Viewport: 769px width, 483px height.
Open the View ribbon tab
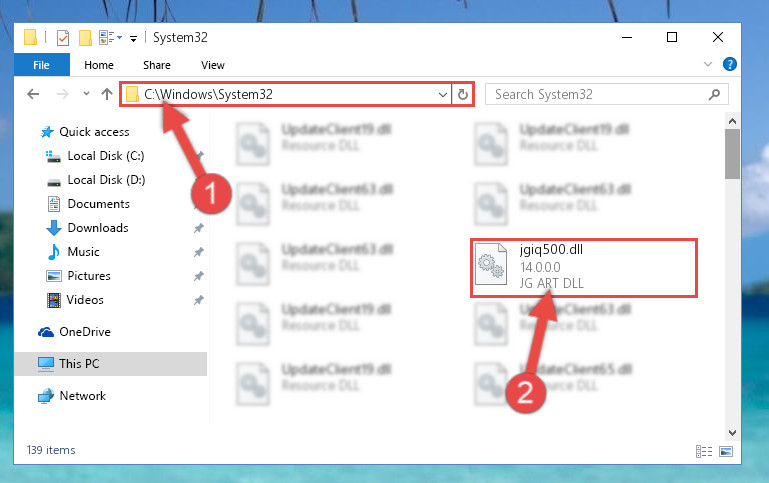pyautogui.click(x=212, y=65)
